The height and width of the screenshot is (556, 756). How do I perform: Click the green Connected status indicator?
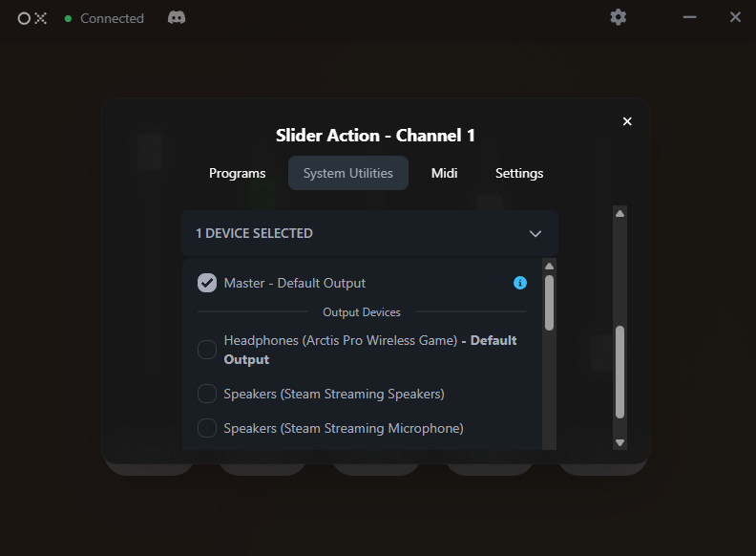pos(69,19)
